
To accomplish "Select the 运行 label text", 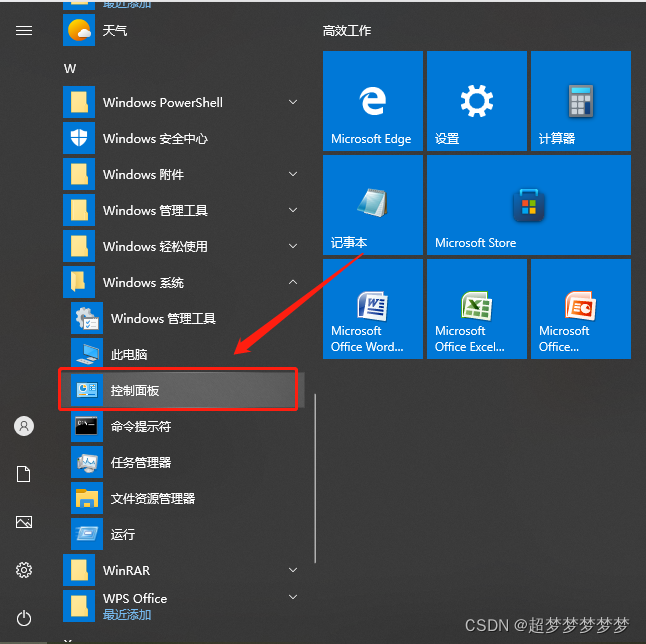I will pyautogui.click(x=123, y=534).
